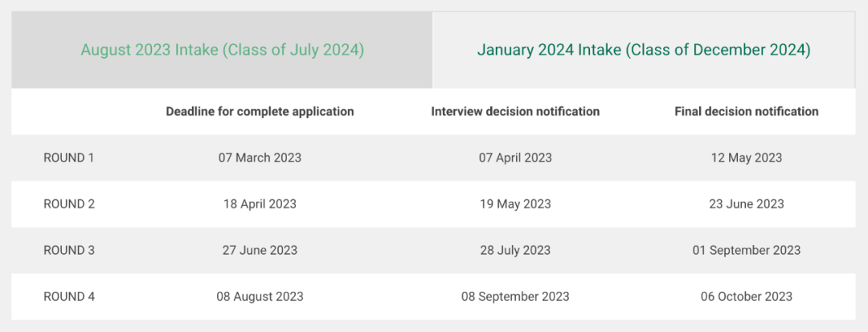The width and height of the screenshot is (868, 332).
Task: Switch to the January 2024 Intake tab
Action: [643, 50]
